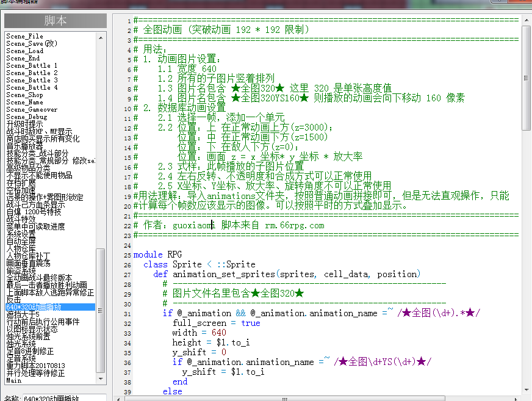This screenshot has width=532, height=401.
Task: Click the code editor vertical scrollbar thumb
Action: [527, 78]
